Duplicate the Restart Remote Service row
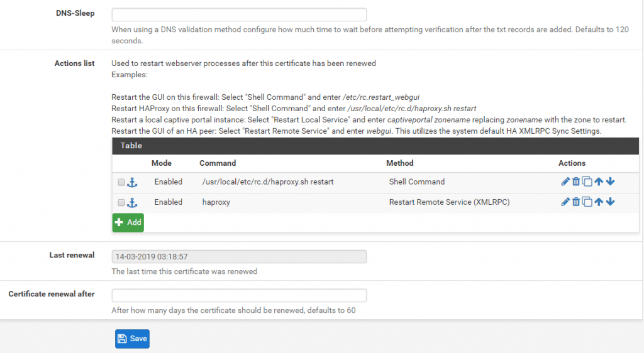The height and width of the screenshot is (353, 644). [x=587, y=202]
